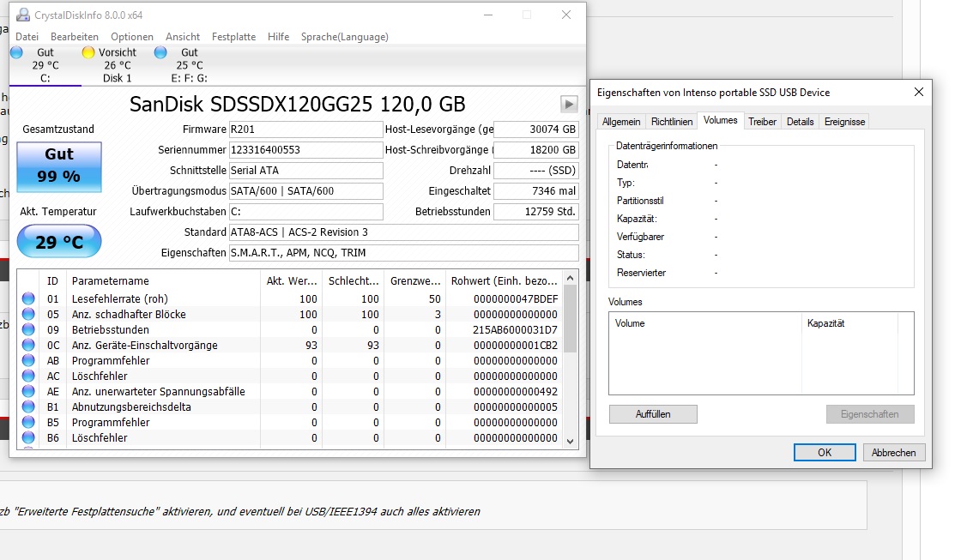Viewport: 955px width, 560px height.
Task: Select the C: disk status indicator (29 °C)
Action: 45,65
